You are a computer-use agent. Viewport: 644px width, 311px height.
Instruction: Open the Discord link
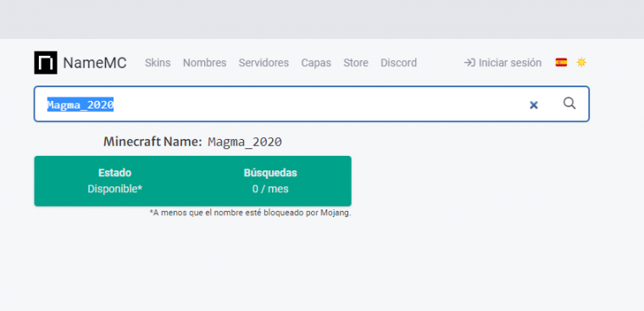pos(398,63)
